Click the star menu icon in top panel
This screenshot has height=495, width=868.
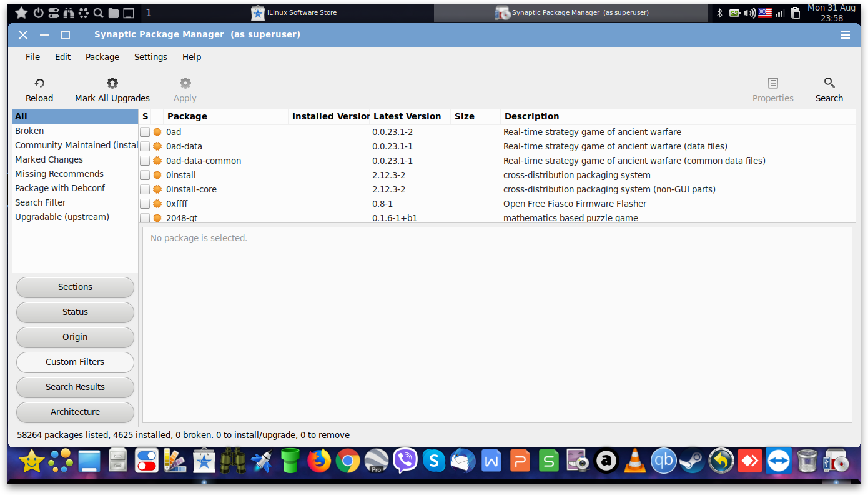tap(21, 12)
